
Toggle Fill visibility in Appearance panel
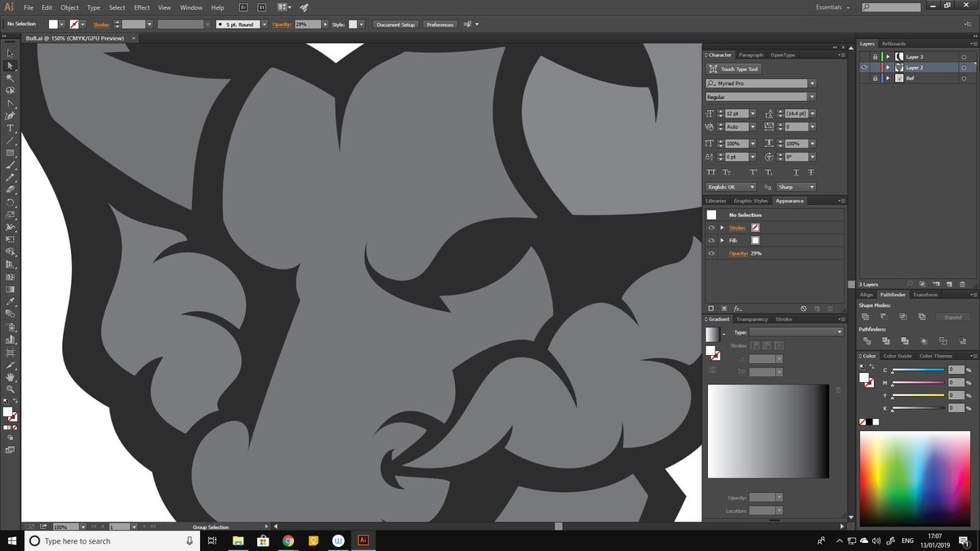(x=711, y=241)
